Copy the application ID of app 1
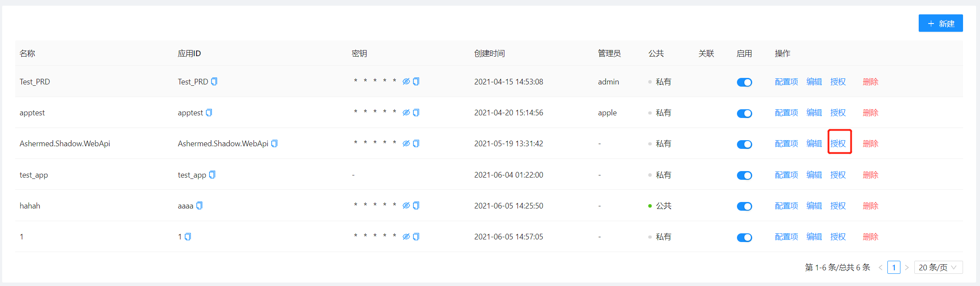Viewport: 980px width, 286px height. point(188,236)
